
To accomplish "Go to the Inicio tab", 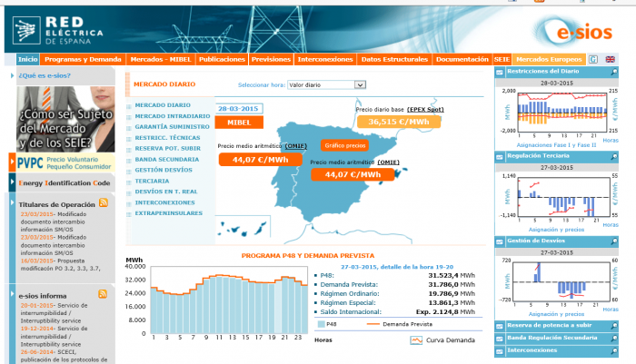I will point(27,59).
